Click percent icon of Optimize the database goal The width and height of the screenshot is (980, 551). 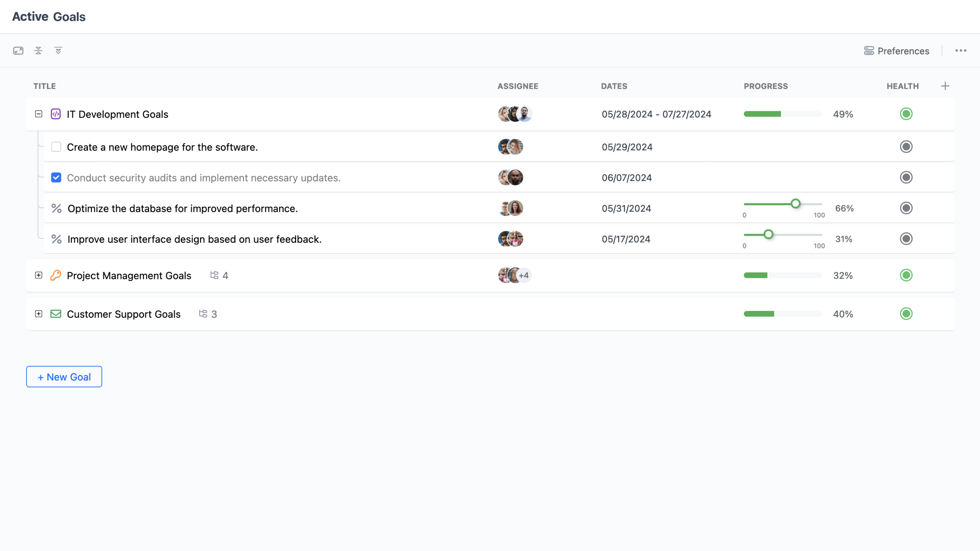point(56,208)
